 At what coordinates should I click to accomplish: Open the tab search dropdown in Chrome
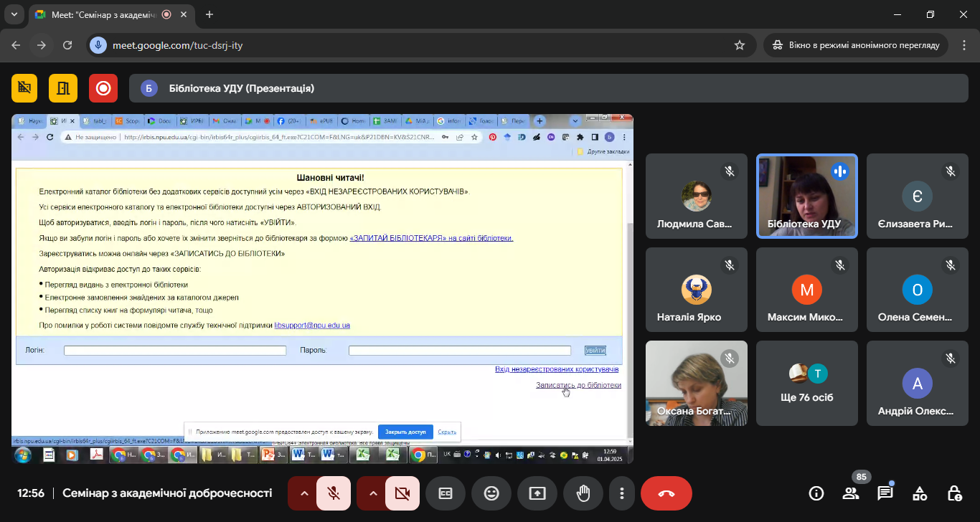pyautogui.click(x=13, y=14)
